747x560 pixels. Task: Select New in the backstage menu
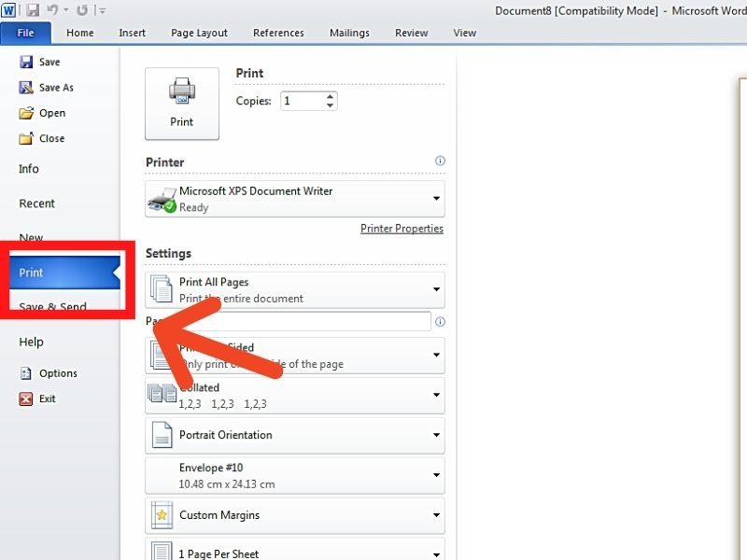(x=31, y=237)
